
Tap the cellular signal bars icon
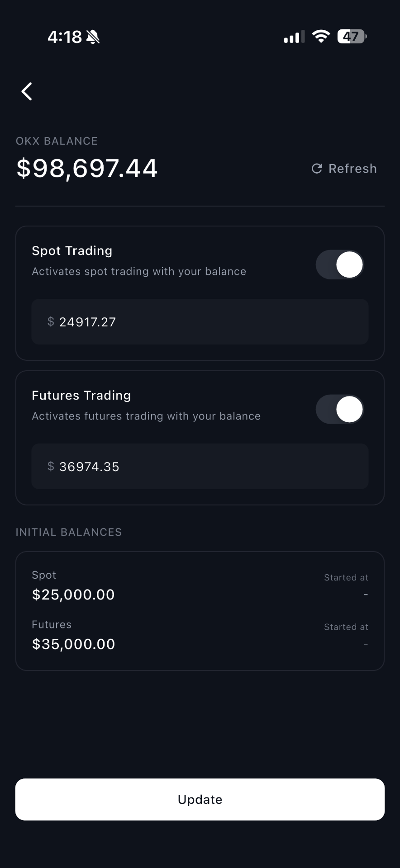294,37
